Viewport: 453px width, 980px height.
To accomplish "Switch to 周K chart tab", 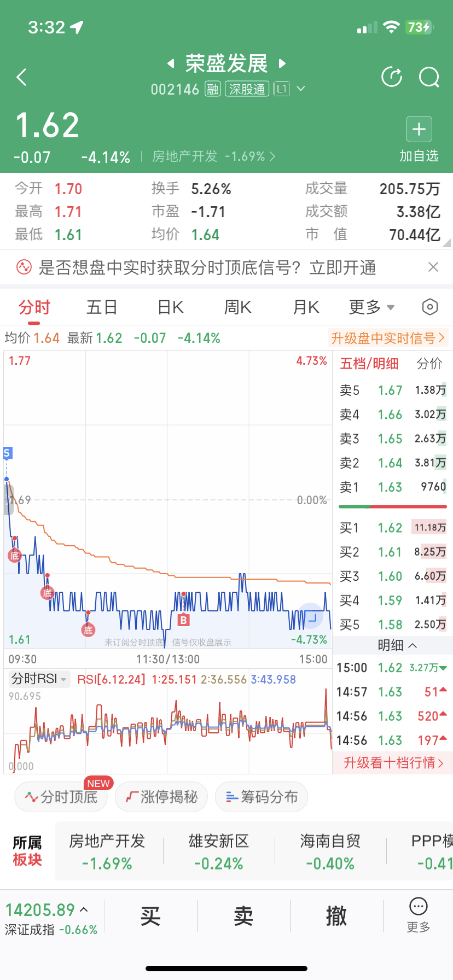I will [x=238, y=307].
